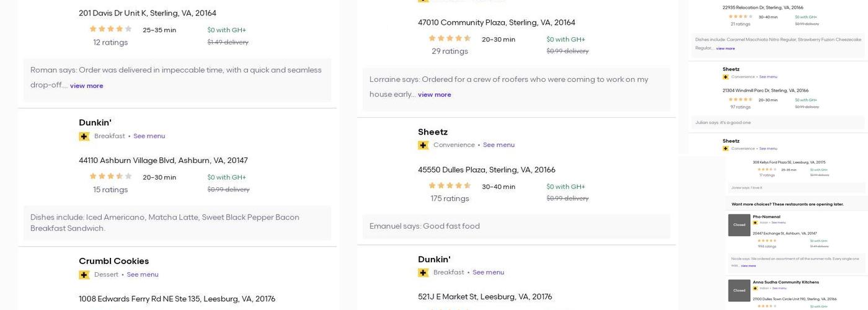Click GH+ badge for Dunkin' on Ashburn Village Blvd

(x=84, y=136)
